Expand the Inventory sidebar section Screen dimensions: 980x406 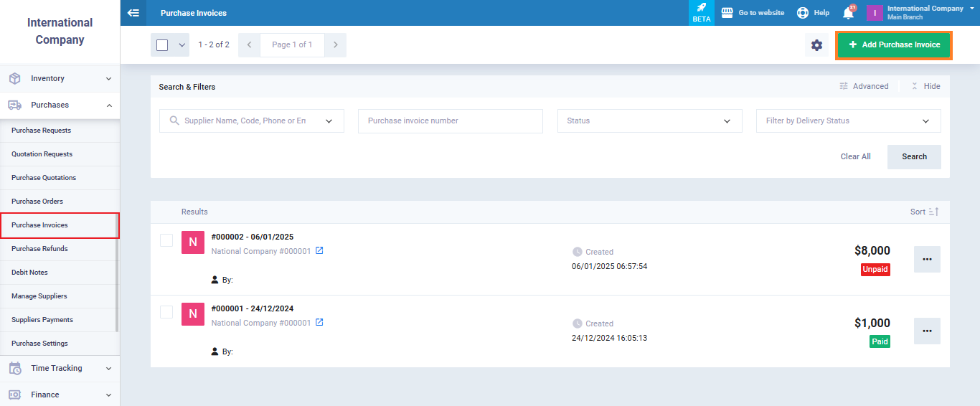point(60,78)
